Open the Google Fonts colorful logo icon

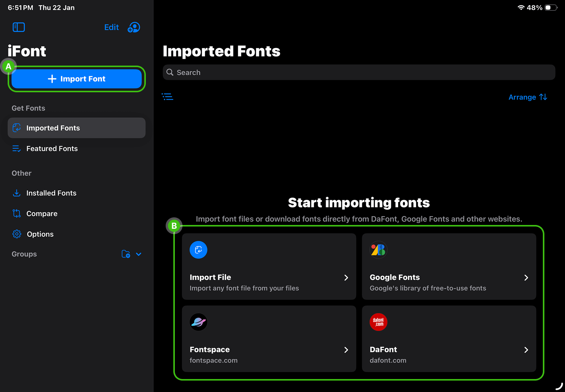[x=378, y=250]
